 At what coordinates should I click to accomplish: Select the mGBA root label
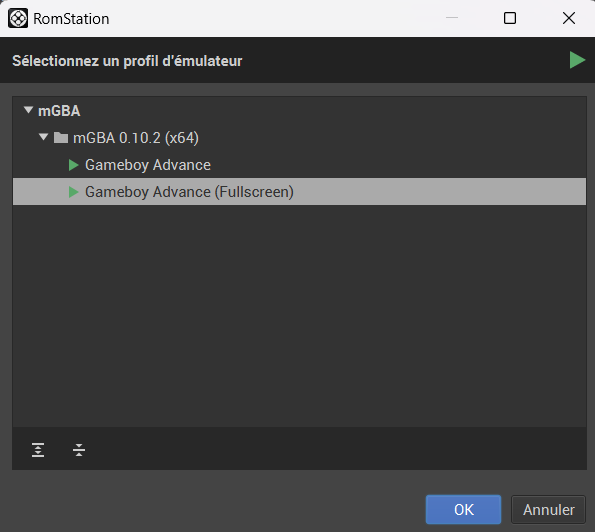pos(59,111)
